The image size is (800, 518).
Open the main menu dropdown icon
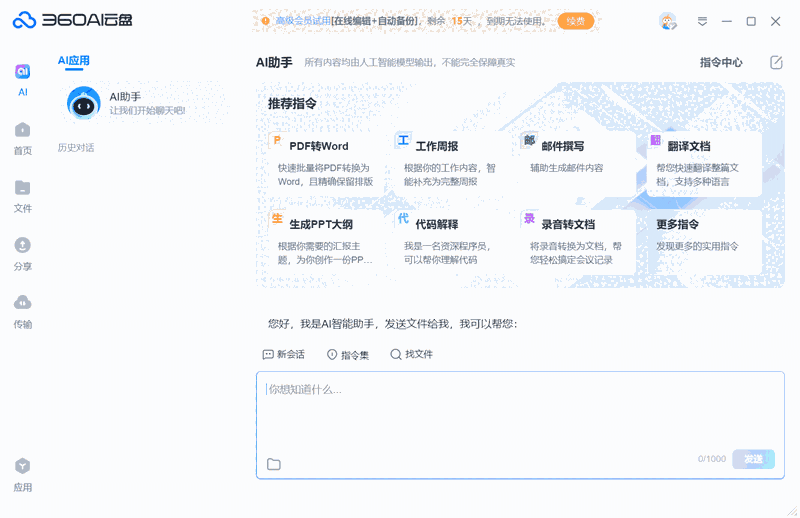click(x=702, y=21)
